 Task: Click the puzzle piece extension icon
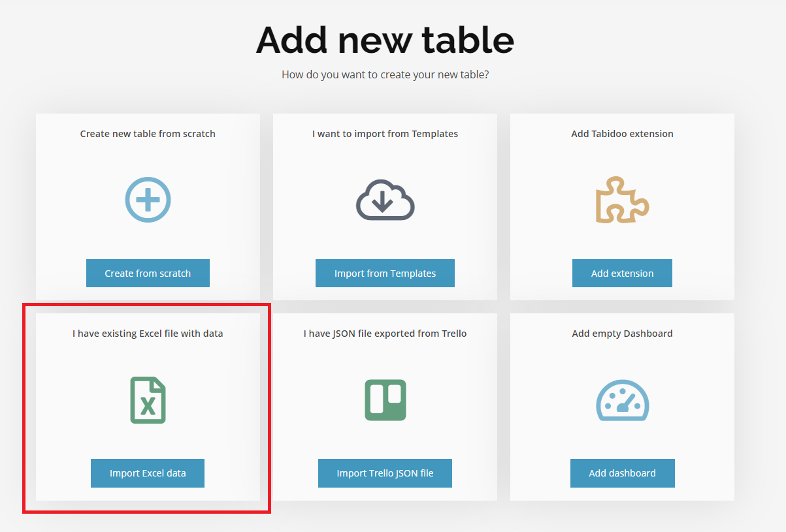(622, 200)
